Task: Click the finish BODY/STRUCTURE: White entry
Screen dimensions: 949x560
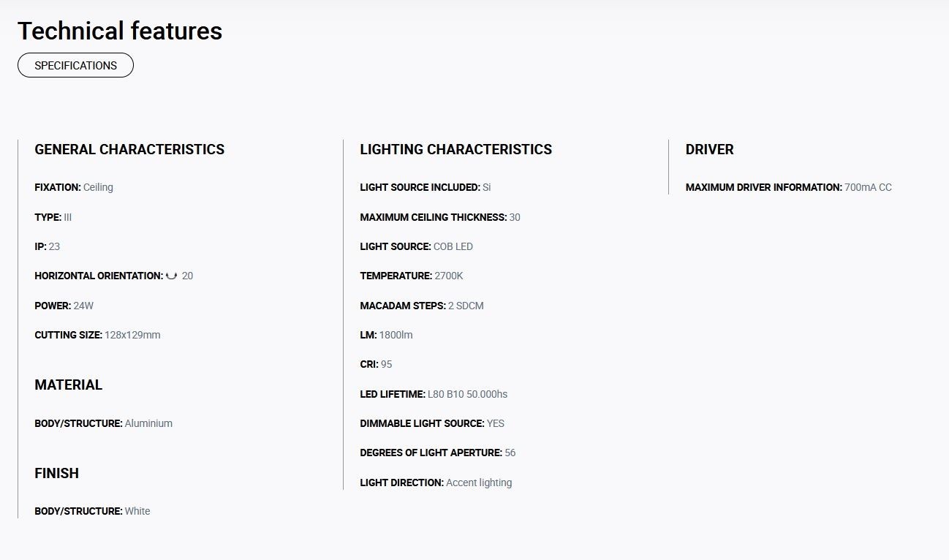Action: [92, 511]
